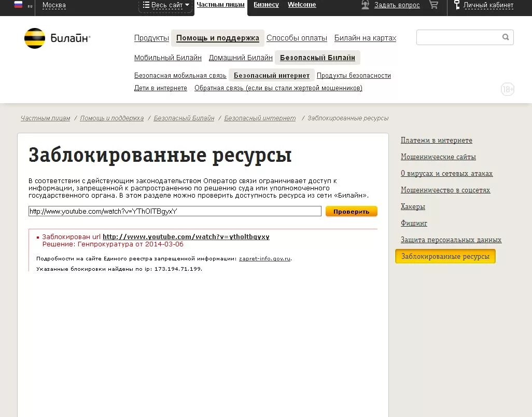Switch to the Бизнесу tab
The height and width of the screenshot is (417, 532).
point(267,5)
